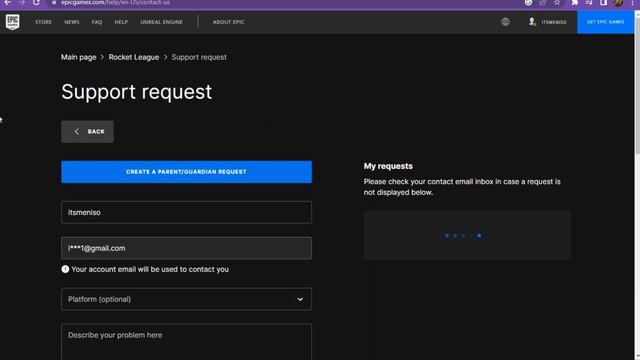
Task: Click the browser forward arrow
Action: [x=22, y=2]
